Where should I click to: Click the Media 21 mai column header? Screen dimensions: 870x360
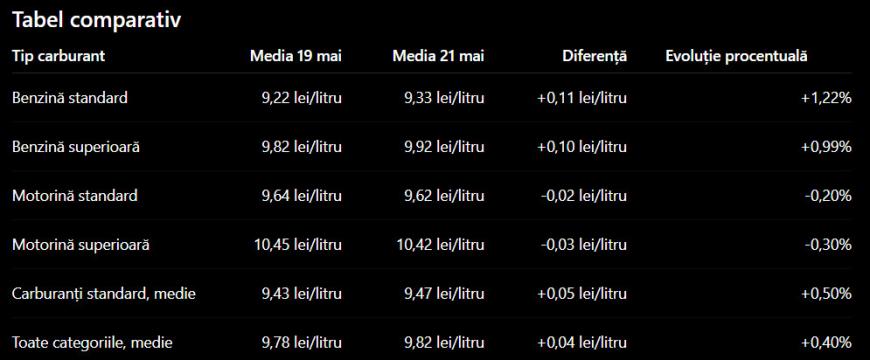438,56
